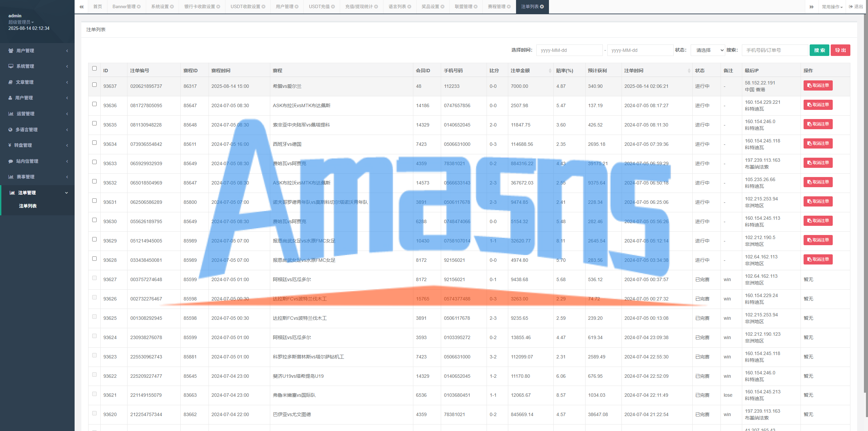Click the scroll tabs left double-arrow icon
The image size is (868, 431).
pos(81,7)
